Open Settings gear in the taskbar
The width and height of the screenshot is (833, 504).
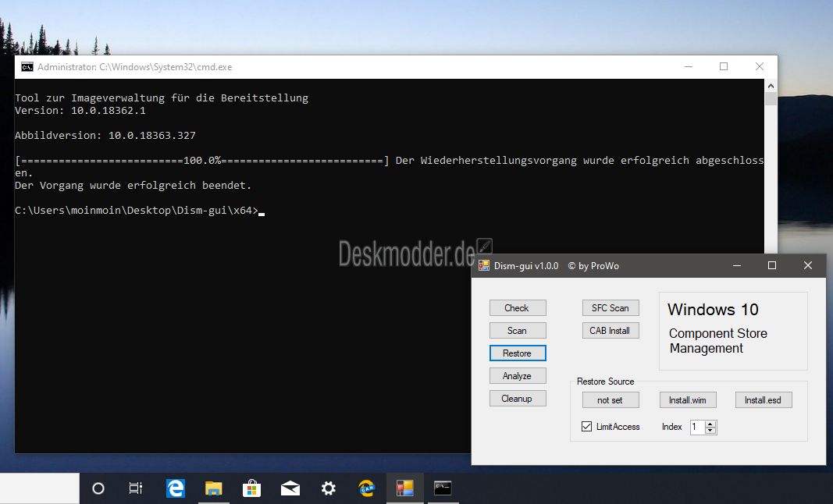tap(329, 488)
